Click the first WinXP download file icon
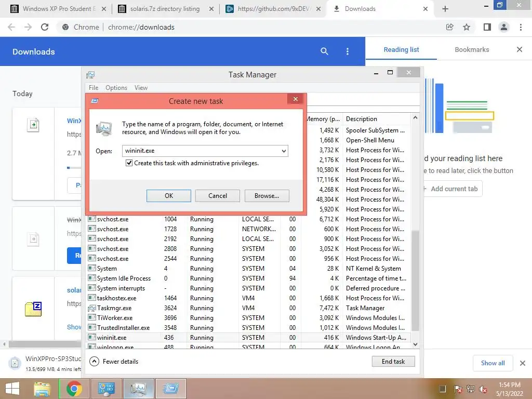Screen dimensions: 532x399 pos(33,125)
